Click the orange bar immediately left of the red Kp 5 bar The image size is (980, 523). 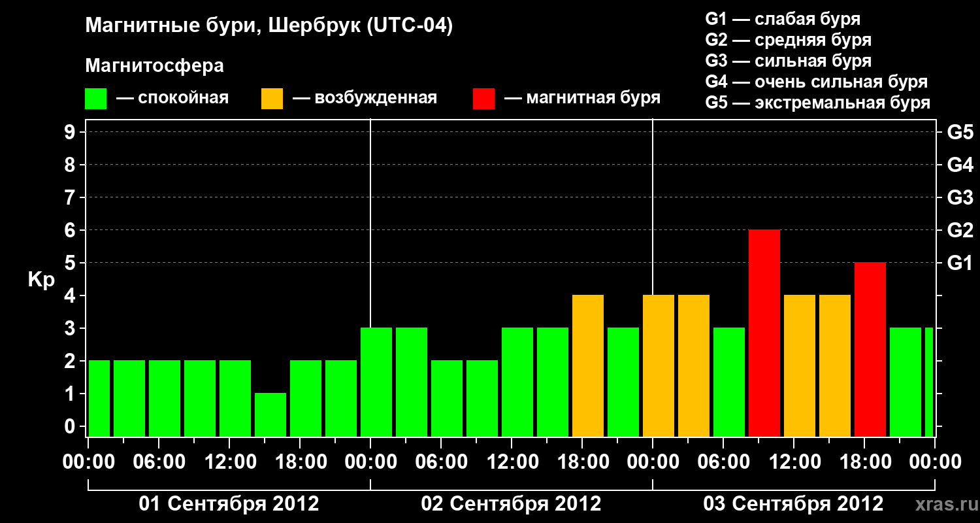click(x=835, y=366)
